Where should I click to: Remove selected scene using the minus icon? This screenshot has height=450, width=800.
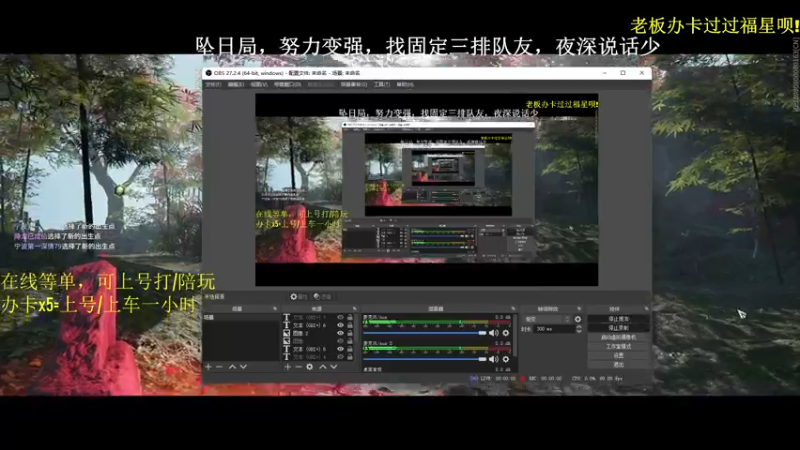point(219,367)
